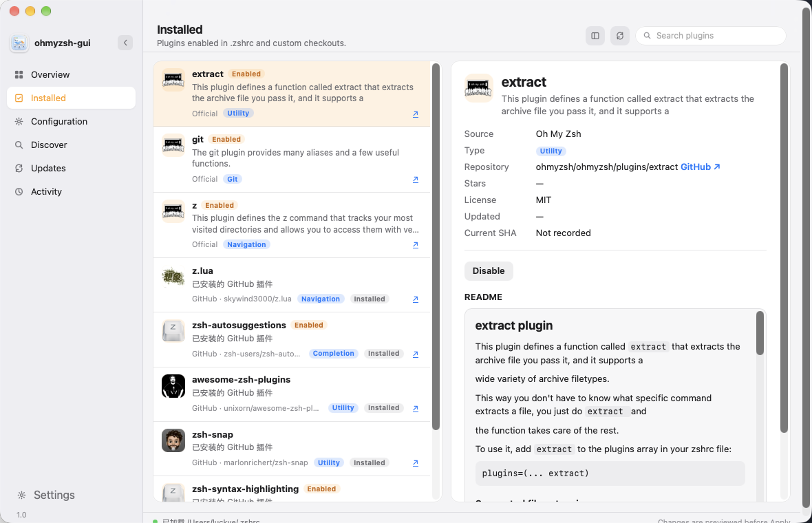The image size is (812, 523).
Task: Refresh plugins with the toolbar reload button
Action: pyautogui.click(x=619, y=36)
